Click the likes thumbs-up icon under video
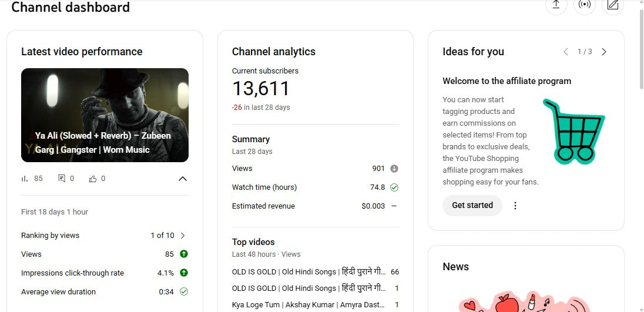Screen dimensions: 644x312 [x=93, y=179]
